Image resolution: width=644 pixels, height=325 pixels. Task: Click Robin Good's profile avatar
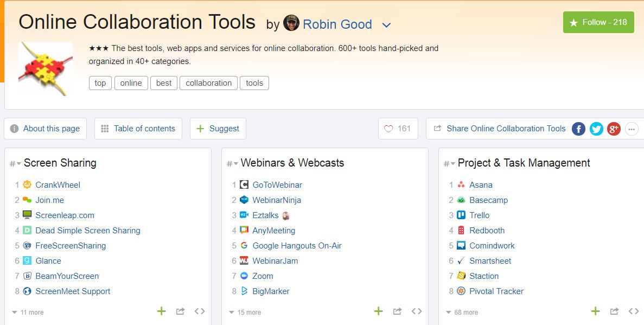(x=291, y=24)
